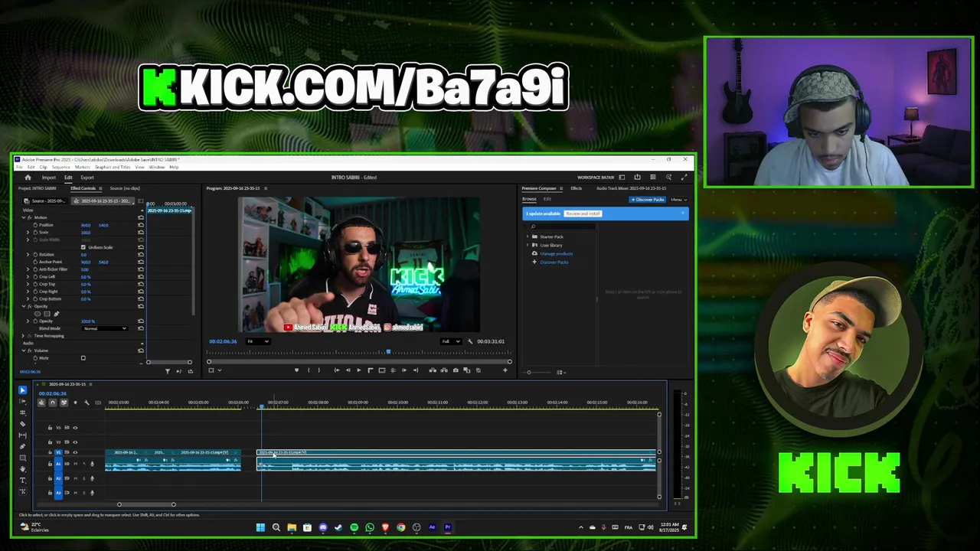Click Review and install button

[x=583, y=214]
